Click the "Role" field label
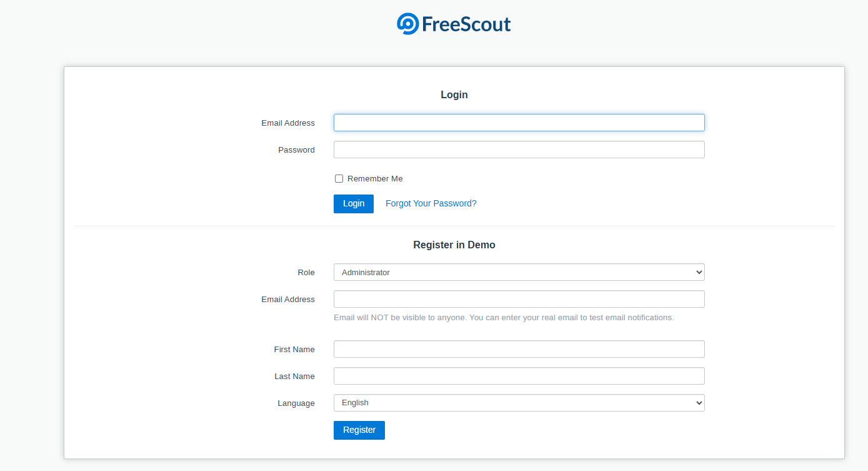Screen dimensions: 868x471 point(306,273)
